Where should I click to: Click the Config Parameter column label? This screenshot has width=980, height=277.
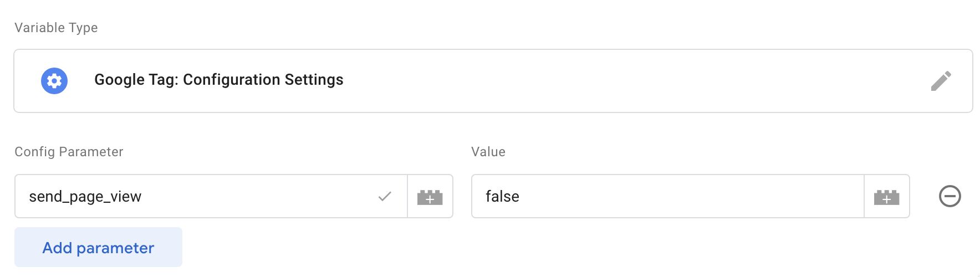pos(69,152)
